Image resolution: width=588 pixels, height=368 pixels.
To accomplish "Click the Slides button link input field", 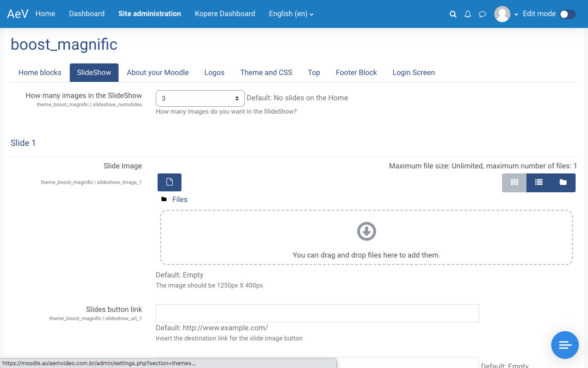I will [x=317, y=313].
